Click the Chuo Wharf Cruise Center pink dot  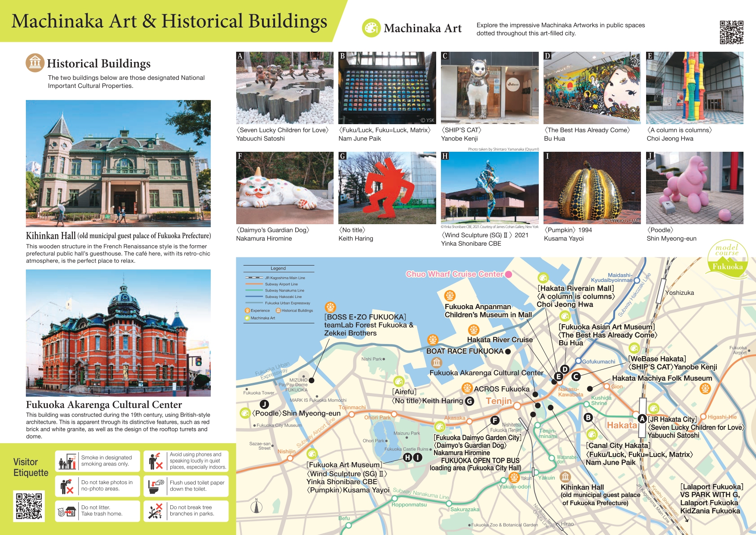coord(508,274)
